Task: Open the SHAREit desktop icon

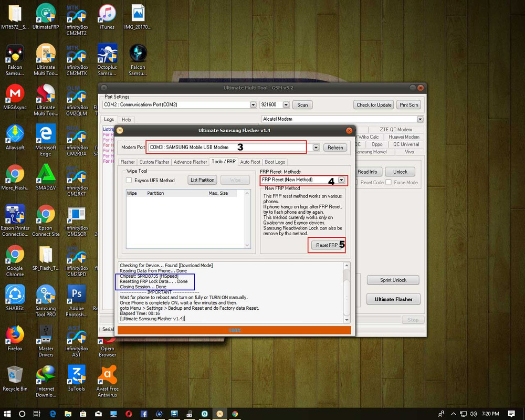Action: [15, 298]
